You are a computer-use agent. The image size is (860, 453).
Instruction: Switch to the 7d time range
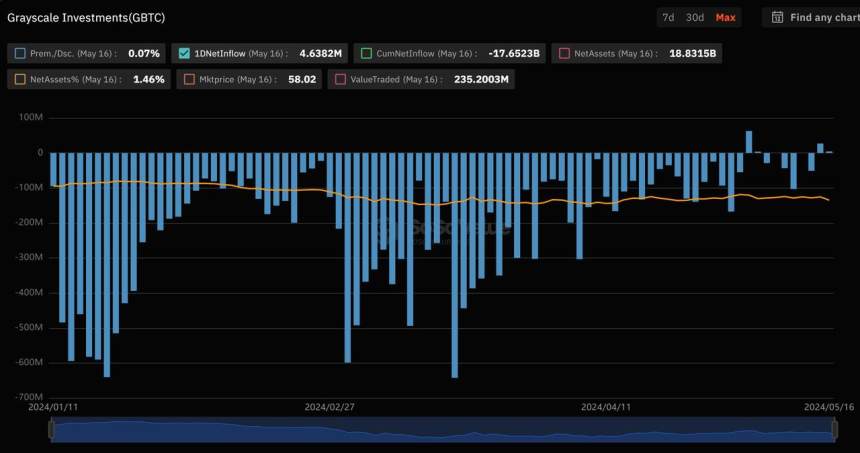667,17
